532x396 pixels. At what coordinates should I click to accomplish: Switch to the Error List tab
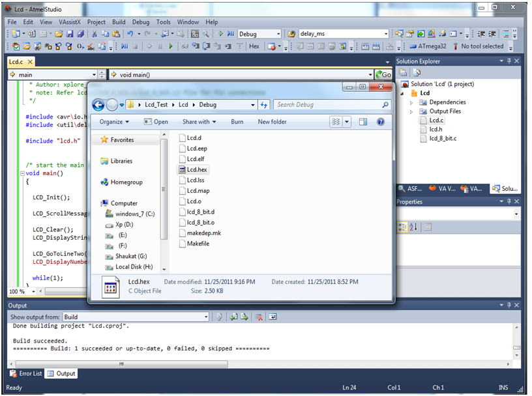[x=26, y=374]
